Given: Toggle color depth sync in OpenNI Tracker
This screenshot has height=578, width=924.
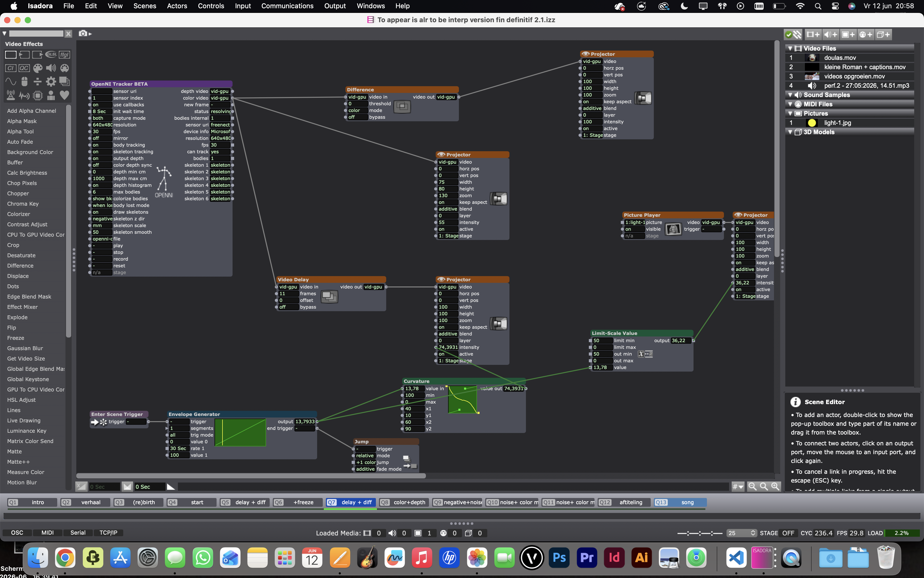Looking at the screenshot, I should coord(102,165).
